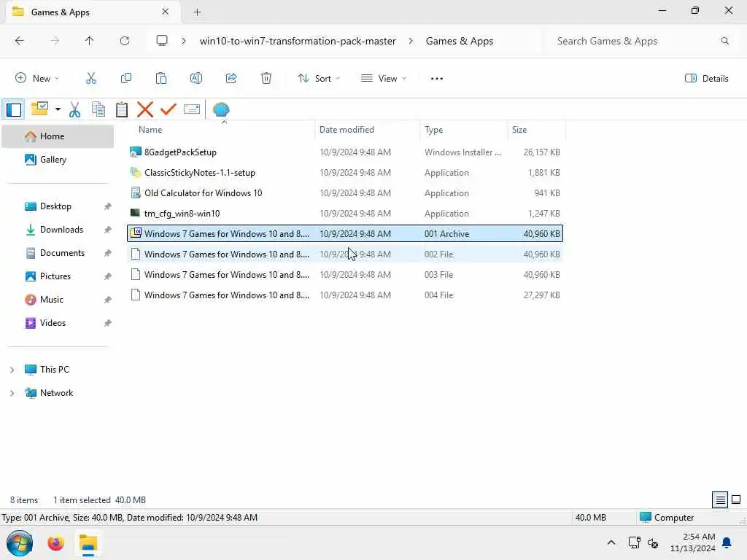Select the 8GadgetPackSetup file
The height and width of the screenshot is (560, 747).
click(x=345, y=152)
